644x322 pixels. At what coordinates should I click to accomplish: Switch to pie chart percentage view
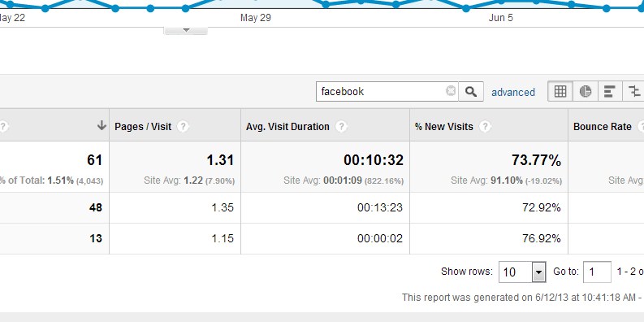(586, 91)
